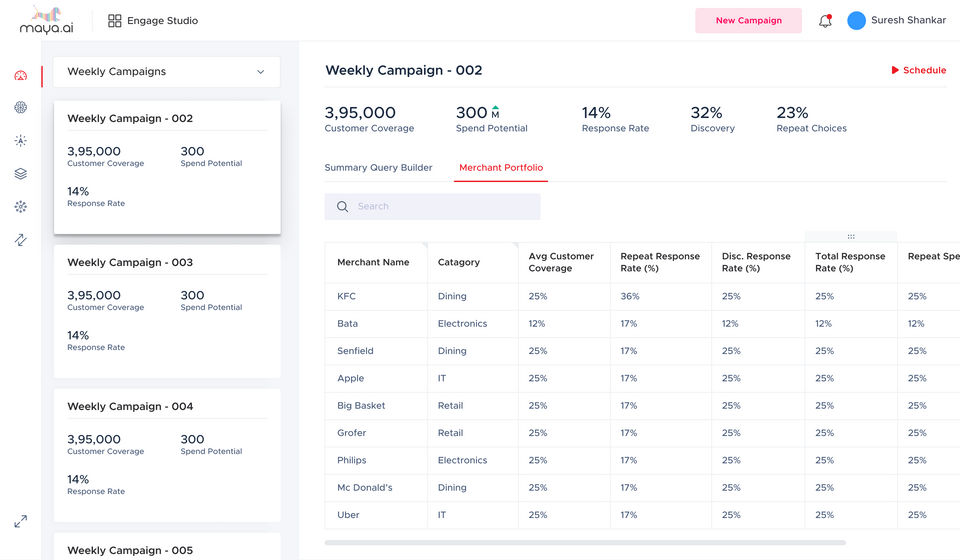Screen dimensions: 960x560
Task: Focus the merchant Search field
Action: tap(432, 207)
